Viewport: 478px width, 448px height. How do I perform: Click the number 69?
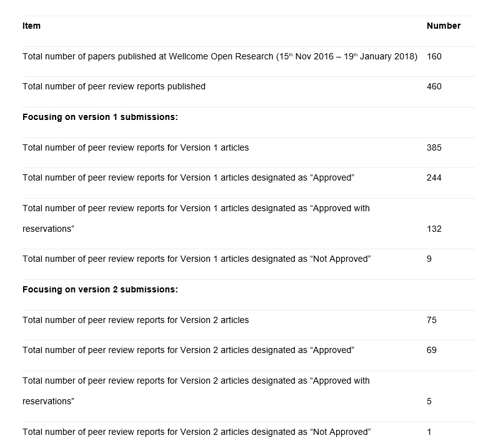(431, 350)
